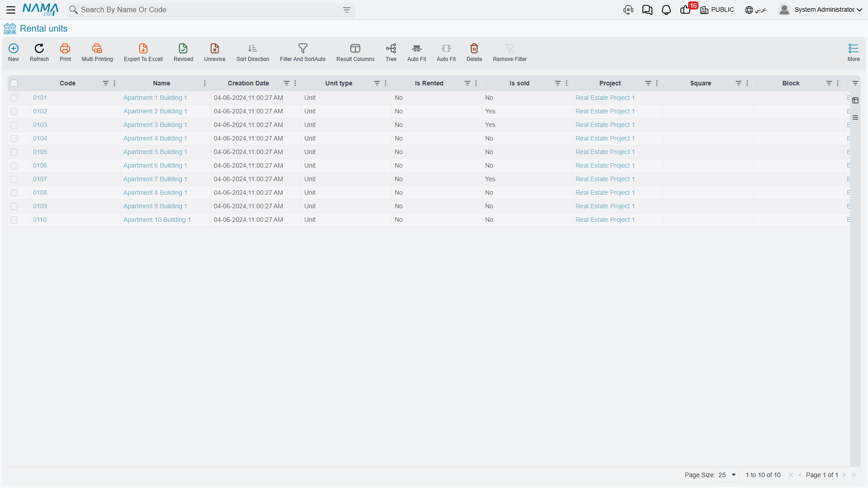Tick the checkbox for row 0101
Image resolution: width=868 pixels, height=488 pixels.
[14, 98]
